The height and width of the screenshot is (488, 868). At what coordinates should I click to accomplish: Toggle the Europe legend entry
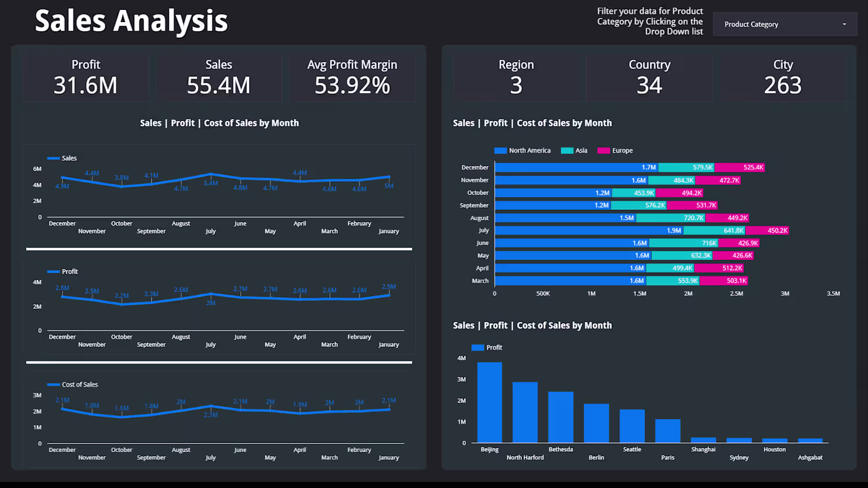point(615,150)
